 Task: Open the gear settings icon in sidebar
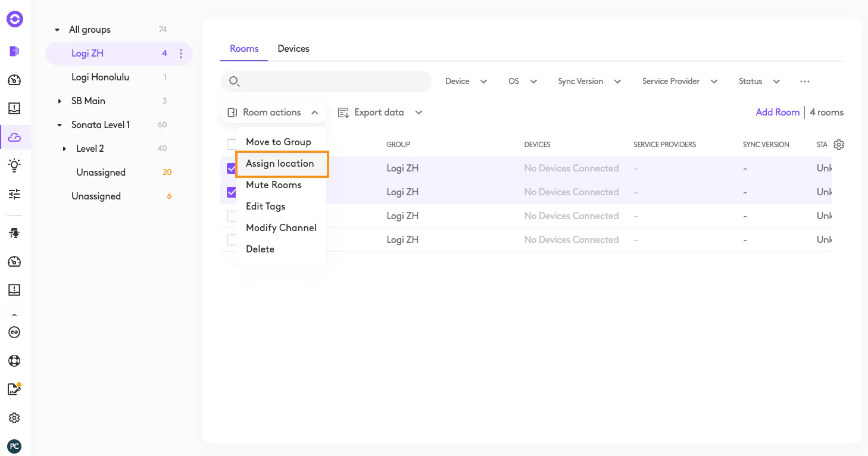coord(14,418)
